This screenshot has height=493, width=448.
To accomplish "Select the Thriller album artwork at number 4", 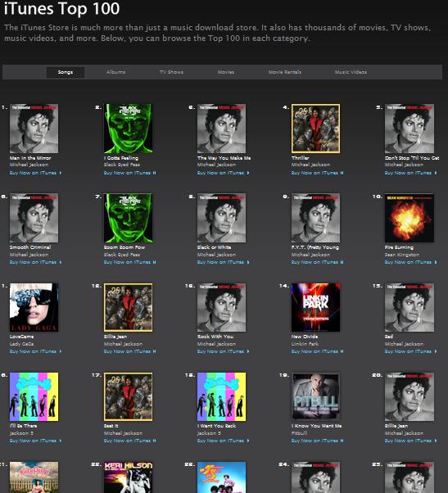I will pyautogui.click(x=315, y=129).
